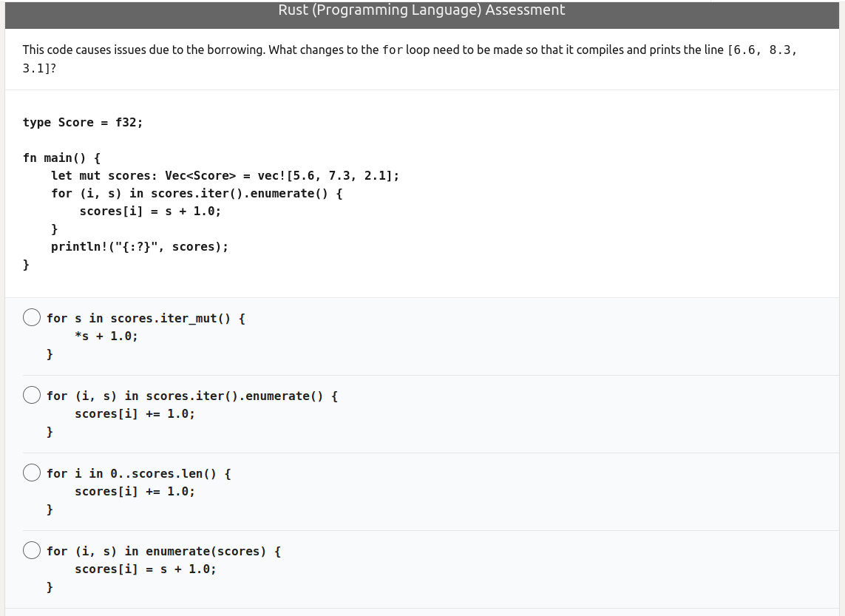Image resolution: width=845 pixels, height=616 pixels.
Task: Click the for loop line in the code sample
Action: [197, 193]
